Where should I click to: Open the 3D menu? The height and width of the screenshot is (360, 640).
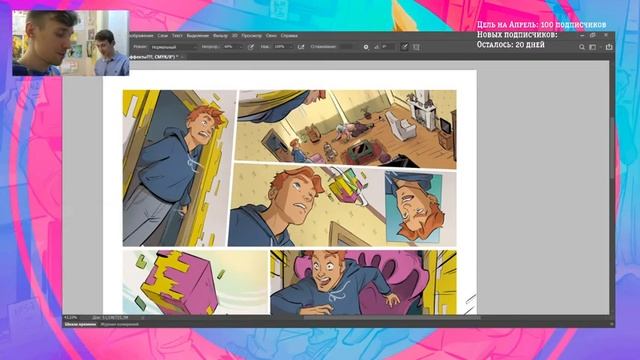coord(235,36)
